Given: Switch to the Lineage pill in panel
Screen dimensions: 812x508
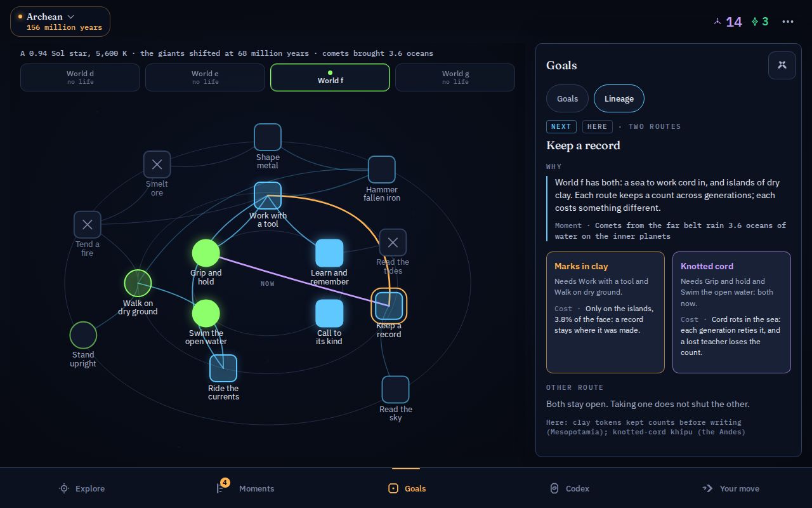Looking at the screenshot, I should (x=619, y=98).
